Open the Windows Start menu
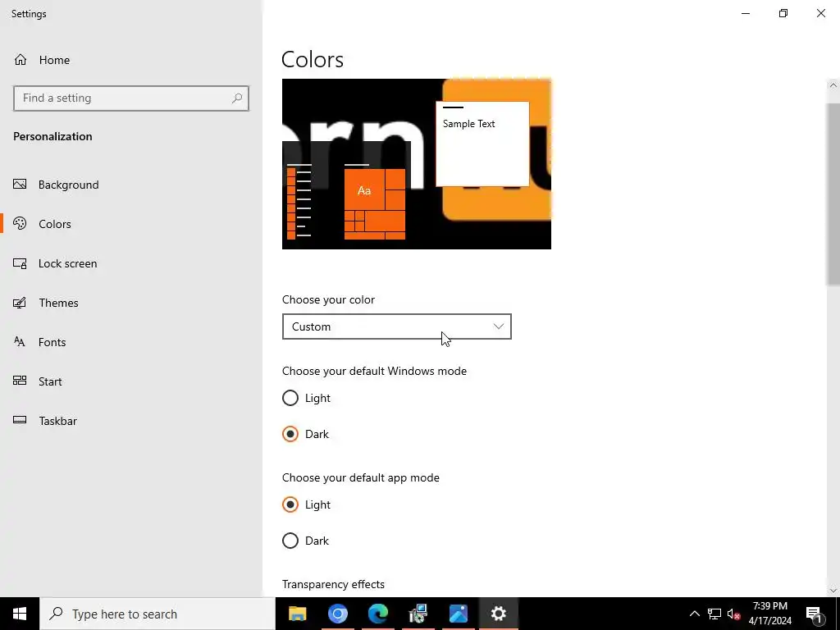Image resolution: width=840 pixels, height=630 pixels. click(20, 614)
